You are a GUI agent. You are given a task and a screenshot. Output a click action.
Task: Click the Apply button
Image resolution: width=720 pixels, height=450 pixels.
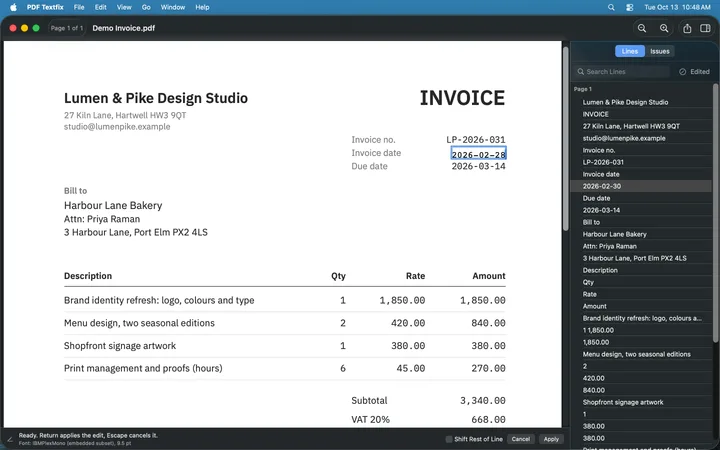point(551,439)
